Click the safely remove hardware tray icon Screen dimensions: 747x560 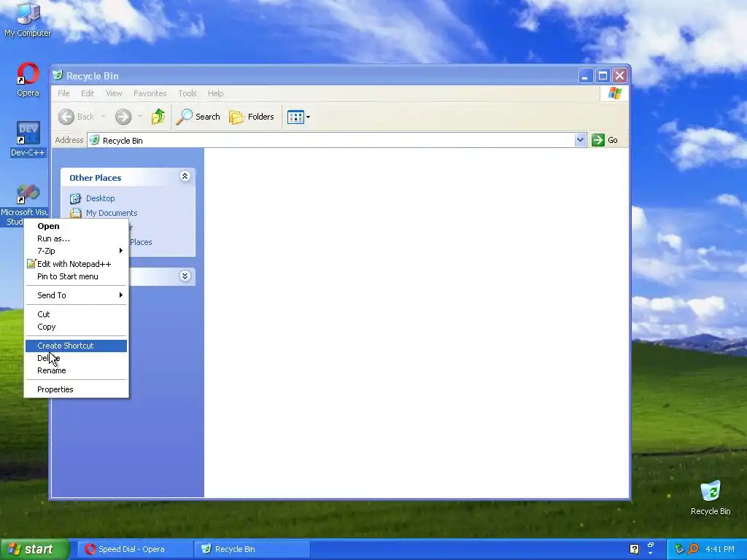pos(679,549)
